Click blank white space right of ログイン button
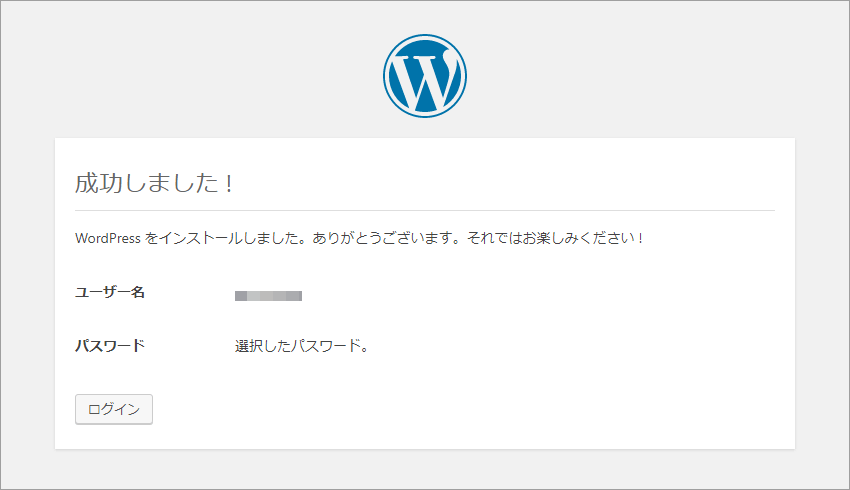The width and height of the screenshot is (850, 490). tap(434, 409)
